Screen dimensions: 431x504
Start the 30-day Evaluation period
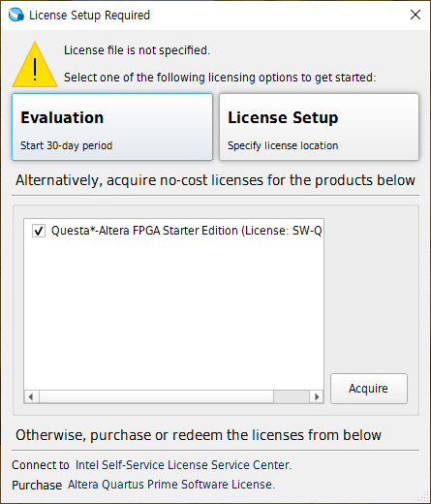coord(112,127)
